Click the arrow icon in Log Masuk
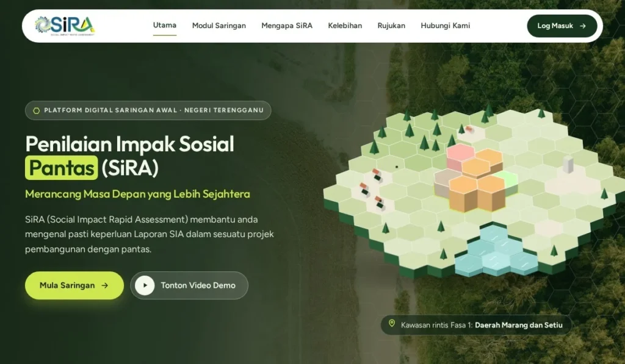This screenshot has height=364, width=625. point(583,26)
